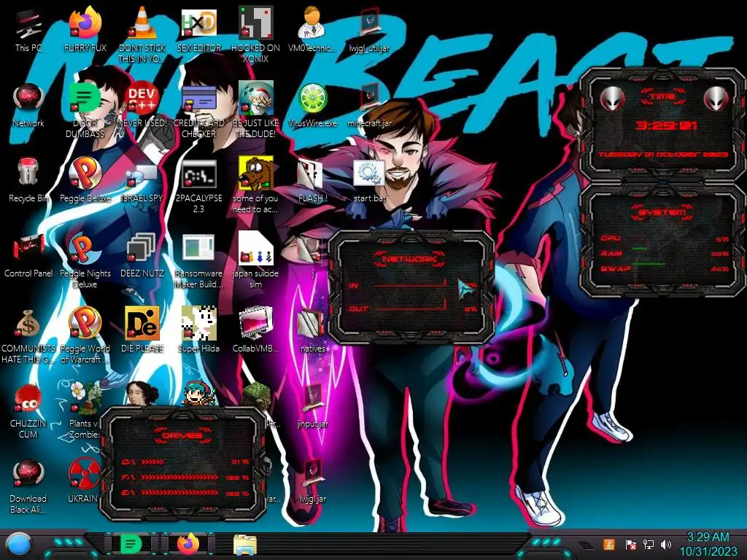Viewport: 747px width, 560px height.
Task: Select the CREDIT CARD CHECKER icon
Action: 198,111
